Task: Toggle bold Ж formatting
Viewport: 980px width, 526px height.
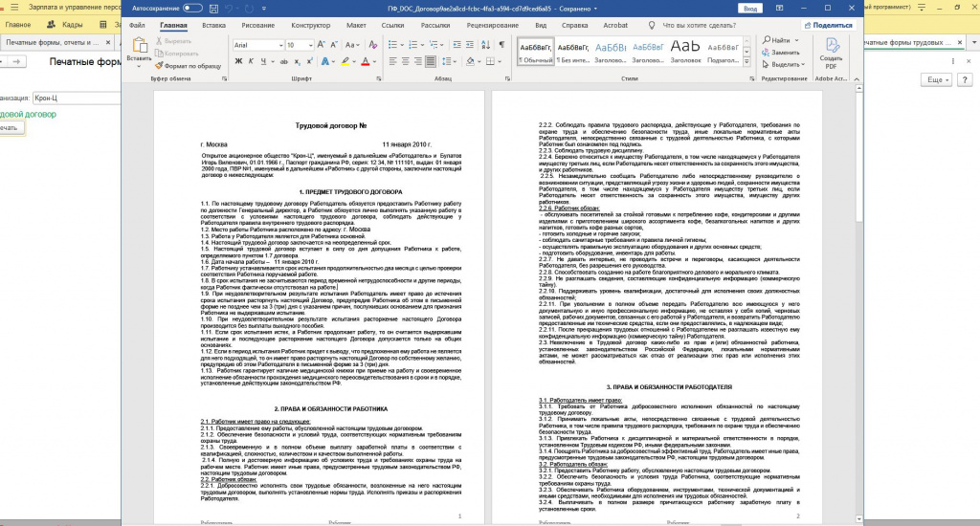Action: [238, 61]
